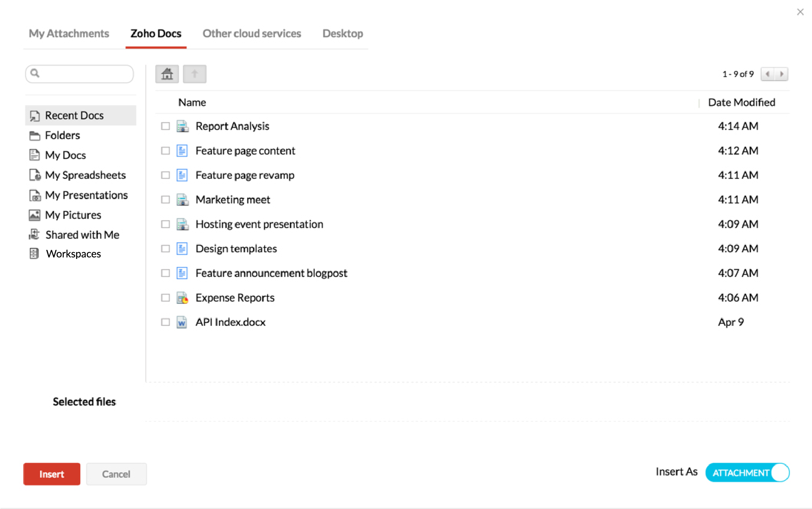Image resolution: width=812 pixels, height=509 pixels.
Task: Sort by Date Modified column header
Action: click(742, 103)
